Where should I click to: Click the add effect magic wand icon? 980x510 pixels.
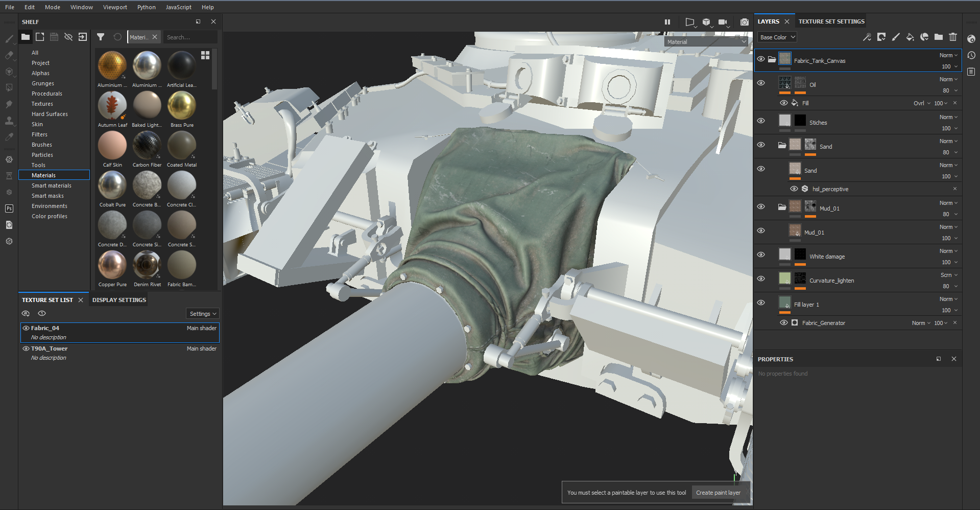(x=867, y=37)
